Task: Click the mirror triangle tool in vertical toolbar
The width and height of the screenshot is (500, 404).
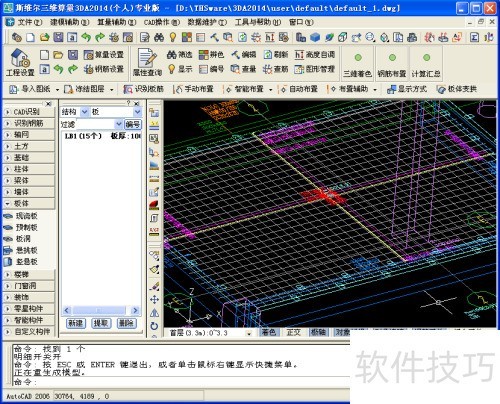Action: pyautogui.click(x=154, y=313)
